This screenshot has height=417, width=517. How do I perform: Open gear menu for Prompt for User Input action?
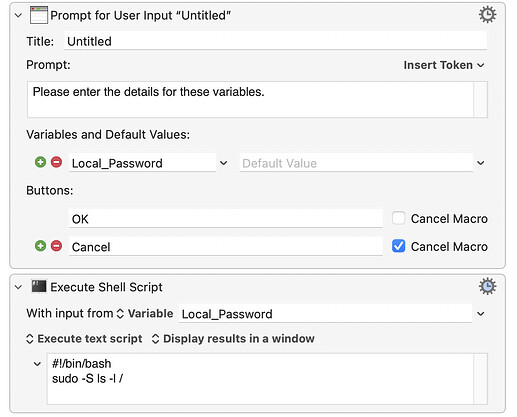tap(487, 15)
